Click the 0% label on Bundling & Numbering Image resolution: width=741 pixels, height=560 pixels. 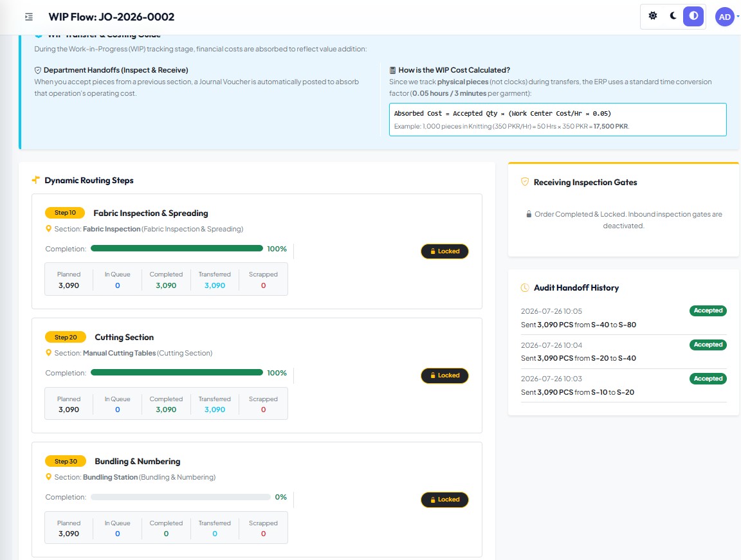tap(280, 497)
